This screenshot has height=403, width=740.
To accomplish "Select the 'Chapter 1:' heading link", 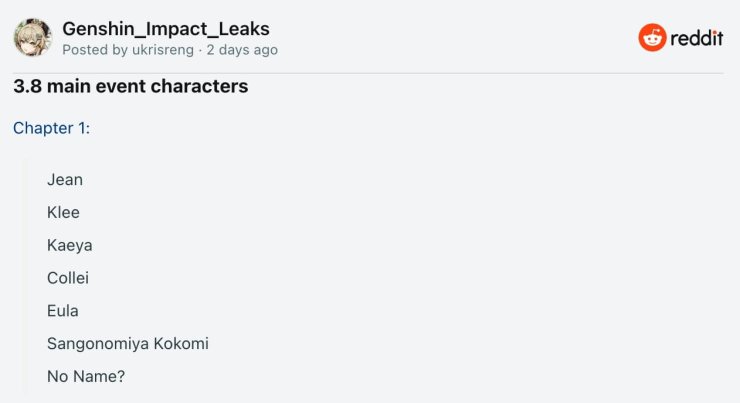I will point(51,128).
